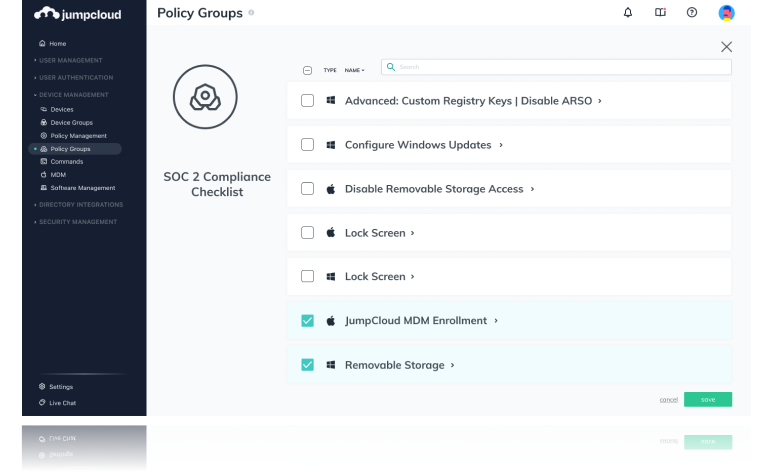779x472 pixels.
Task: Open Live Chat in sidebar
Action: [57, 403]
